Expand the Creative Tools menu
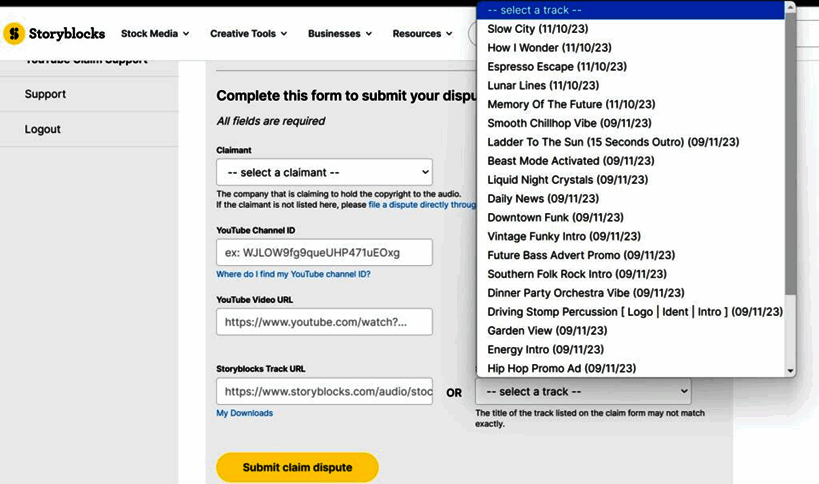This screenshot has height=484, width=819. click(x=248, y=34)
